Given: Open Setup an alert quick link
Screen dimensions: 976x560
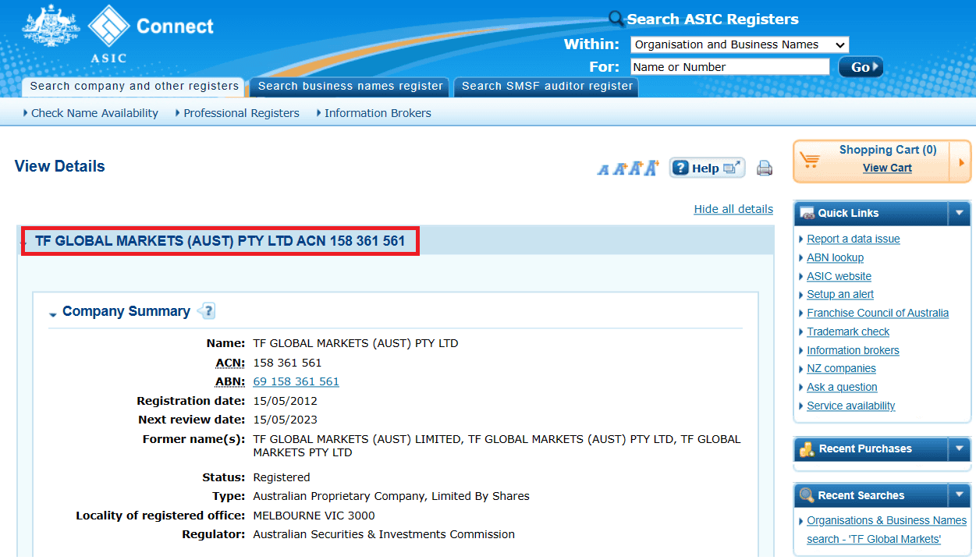Looking at the screenshot, I should (x=840, y=294).
